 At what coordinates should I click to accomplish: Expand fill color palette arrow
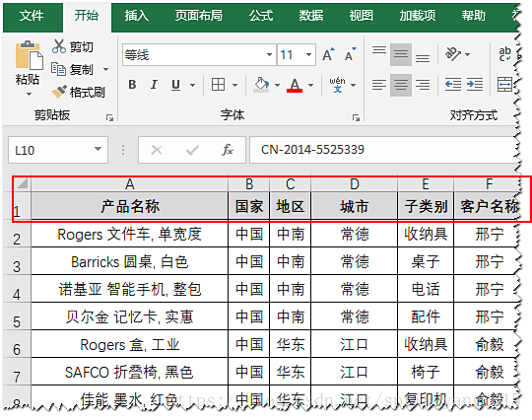[x=277, y=85]
